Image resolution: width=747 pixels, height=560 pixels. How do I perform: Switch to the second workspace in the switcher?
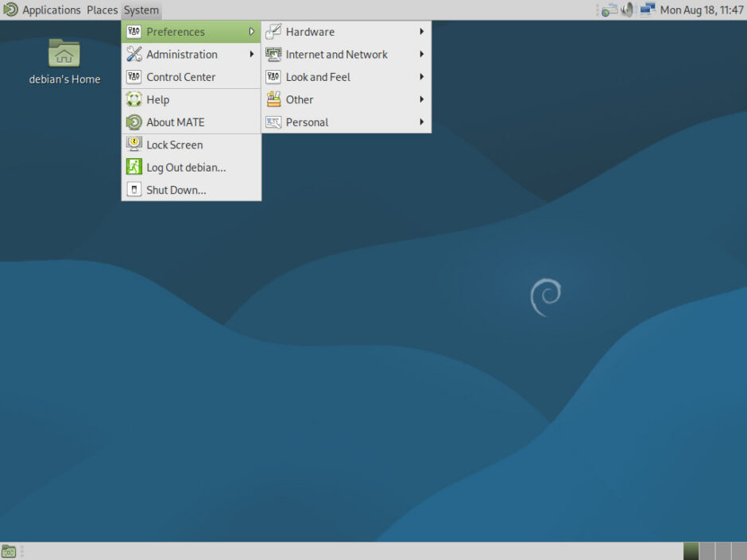(707, 549)
